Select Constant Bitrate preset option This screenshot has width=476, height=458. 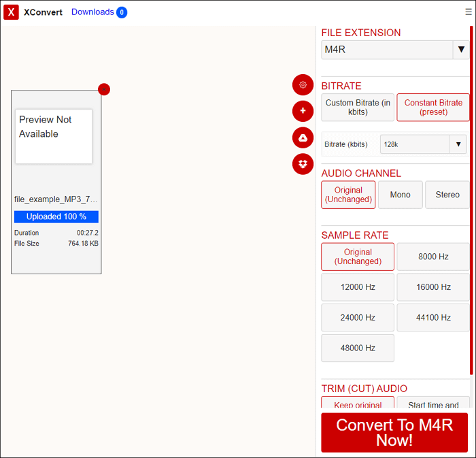pos(433,108)
